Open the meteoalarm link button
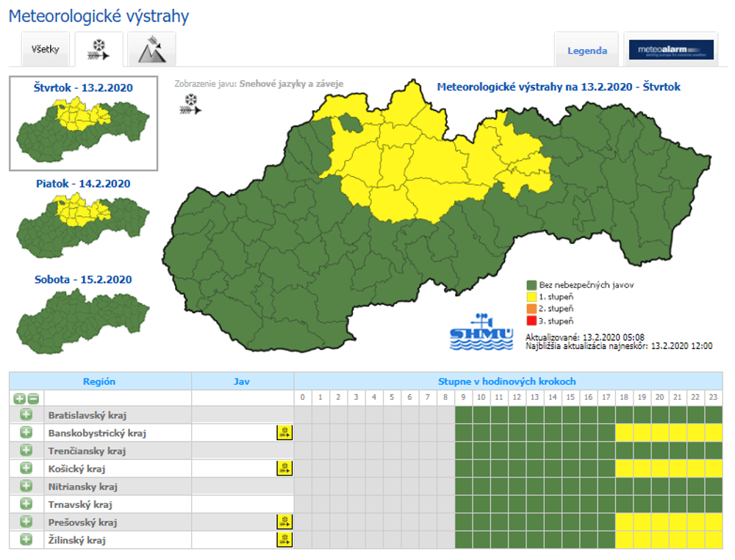 click(x=671, y=50)
